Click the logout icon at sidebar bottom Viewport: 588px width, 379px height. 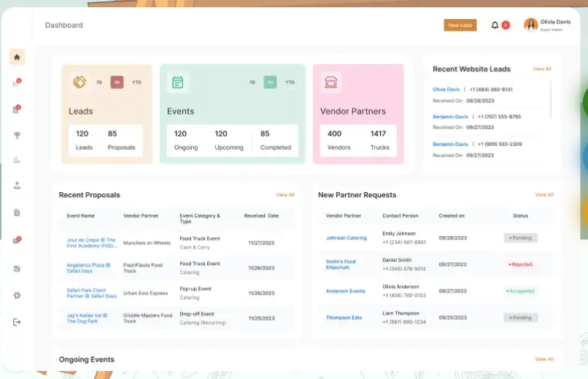(x=17, y=322)
